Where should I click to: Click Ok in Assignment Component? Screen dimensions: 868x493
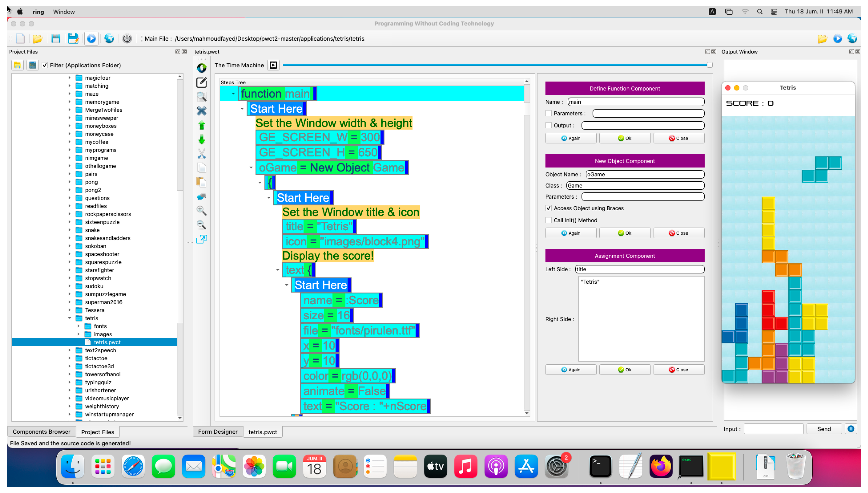pyautogui.click(x=625, y=370)
